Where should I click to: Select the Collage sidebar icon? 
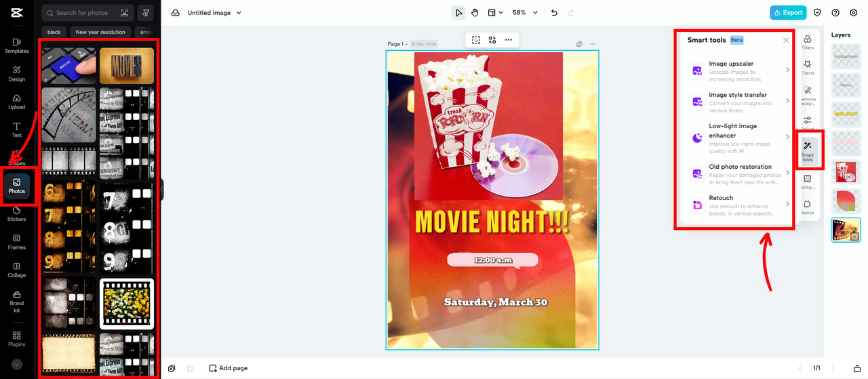(16, 269)
